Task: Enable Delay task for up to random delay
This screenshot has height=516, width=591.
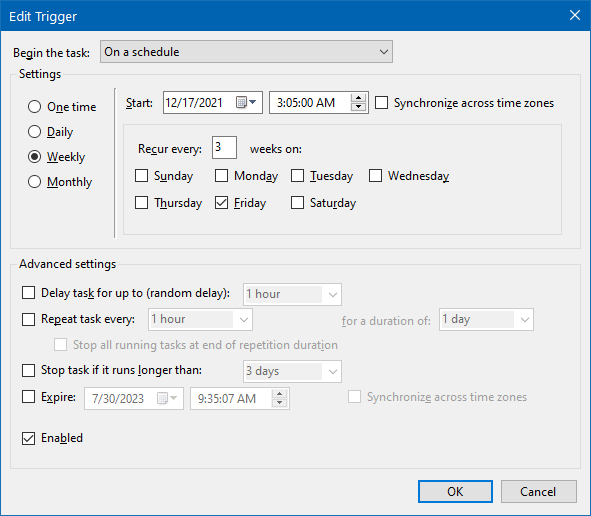Action: [x=28, y=293]
